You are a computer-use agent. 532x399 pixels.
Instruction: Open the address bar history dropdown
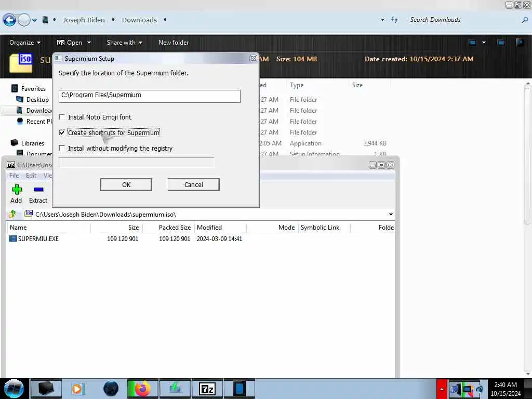(x=382, y=20)
